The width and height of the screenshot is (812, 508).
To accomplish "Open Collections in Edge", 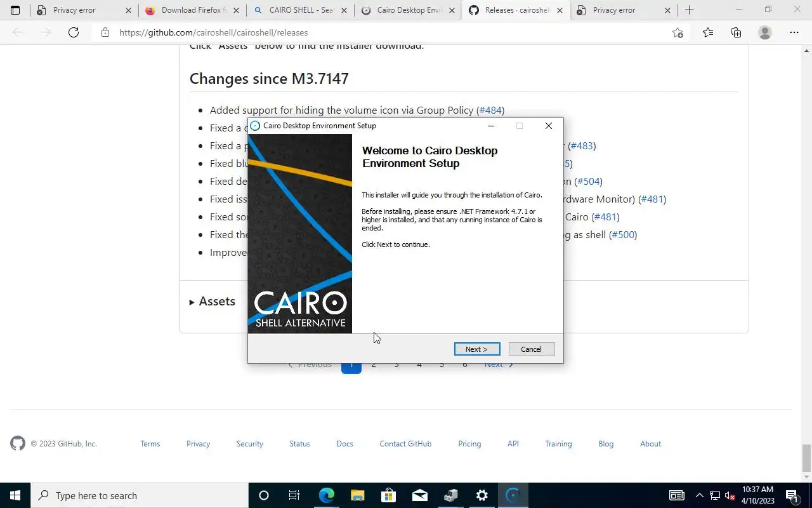I will [736, 32].
